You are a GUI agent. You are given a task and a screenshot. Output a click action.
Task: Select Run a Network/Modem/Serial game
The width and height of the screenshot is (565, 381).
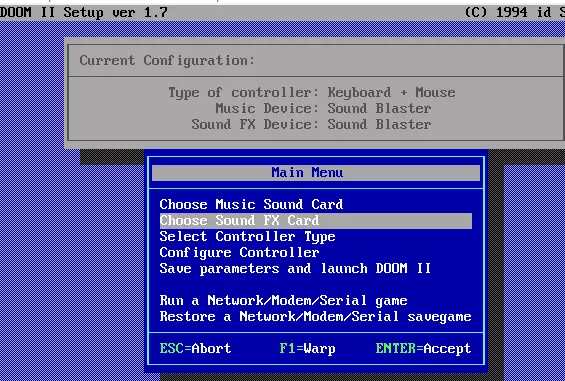[283, 300]
